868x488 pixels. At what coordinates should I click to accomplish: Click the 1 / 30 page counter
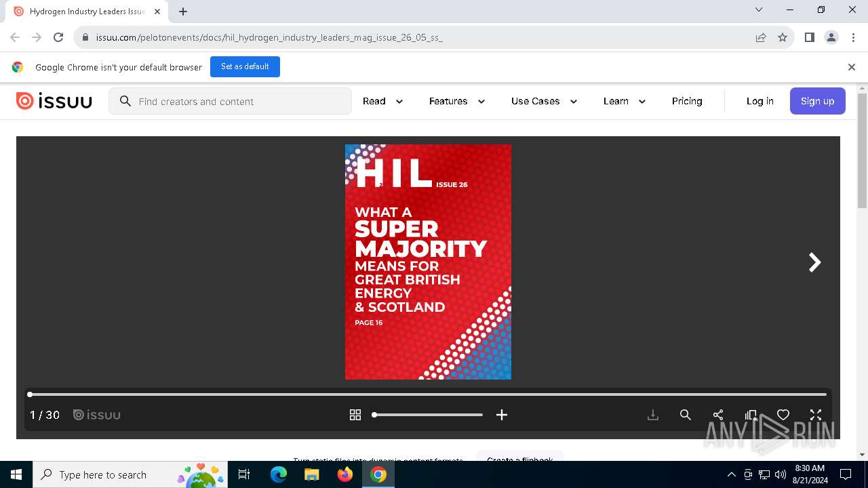click(45, 415)
